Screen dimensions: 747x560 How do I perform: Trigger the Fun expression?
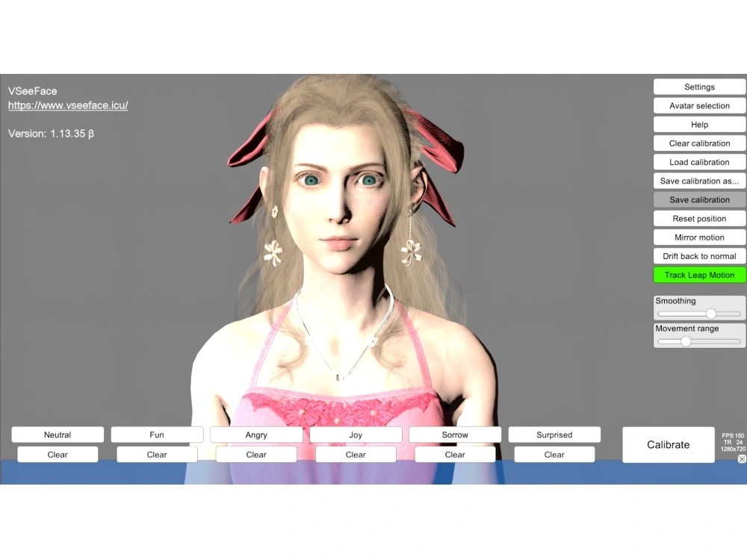[x=157, y=435]
